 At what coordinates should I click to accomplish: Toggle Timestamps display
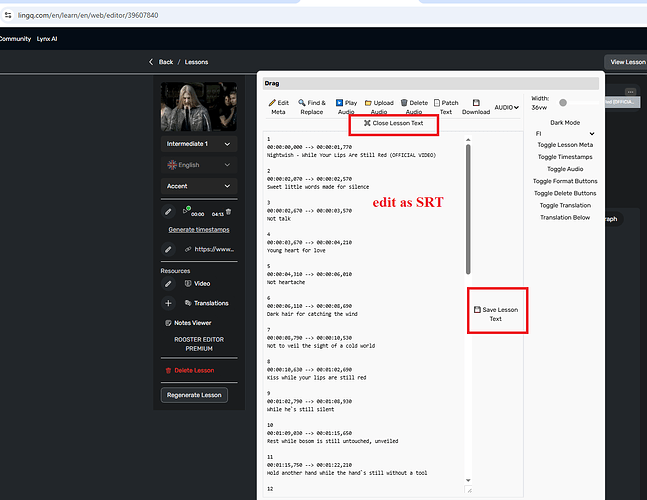point(565,157)
